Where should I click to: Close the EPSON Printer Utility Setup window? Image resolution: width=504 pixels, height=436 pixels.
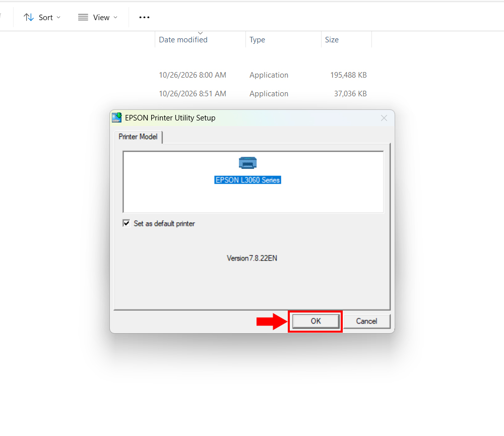pyautogui.click(x=384, y=118)
